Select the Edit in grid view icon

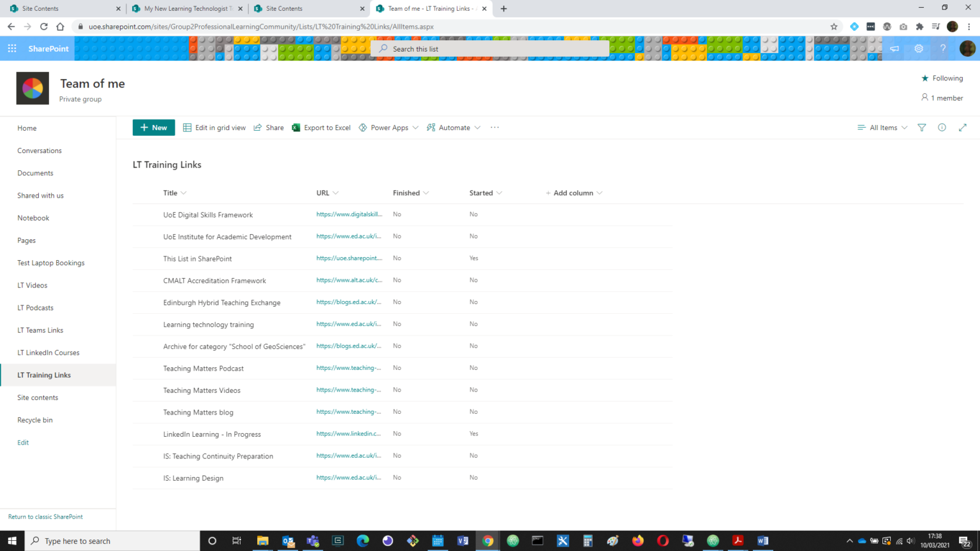point(186,128)
